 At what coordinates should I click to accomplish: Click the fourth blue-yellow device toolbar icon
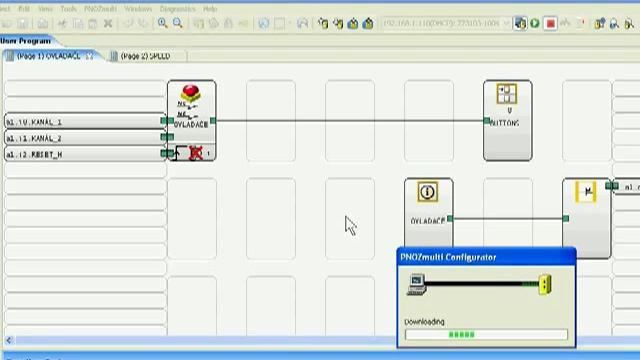click(x=368, y=23)
